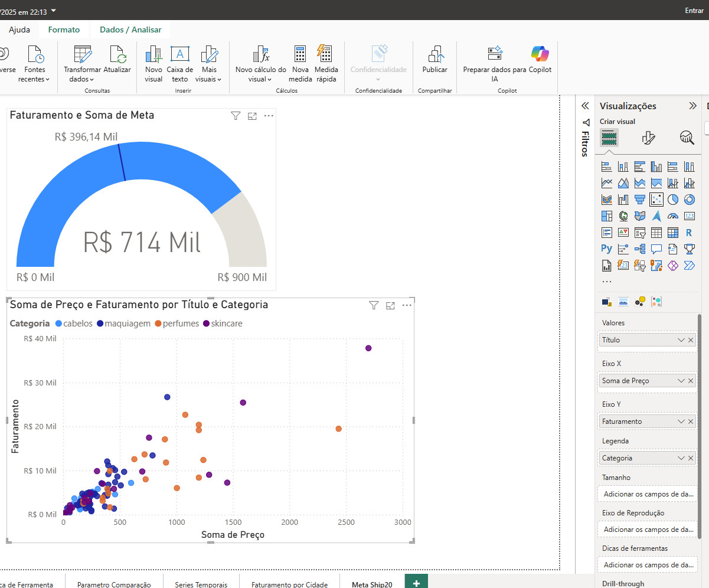Viewport: 709px width, 588px height.
Task: Select the Python visual
Action: coord(607,249)
